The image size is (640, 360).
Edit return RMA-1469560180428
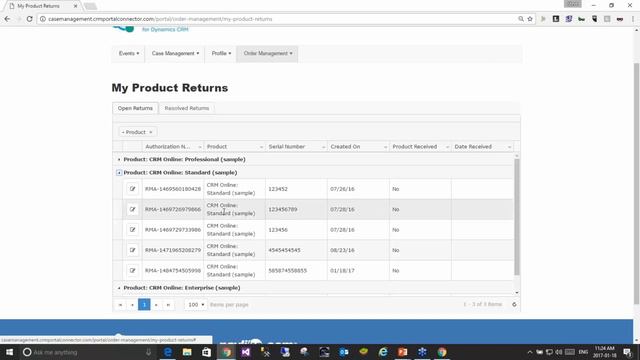click(x=132, y=189)
